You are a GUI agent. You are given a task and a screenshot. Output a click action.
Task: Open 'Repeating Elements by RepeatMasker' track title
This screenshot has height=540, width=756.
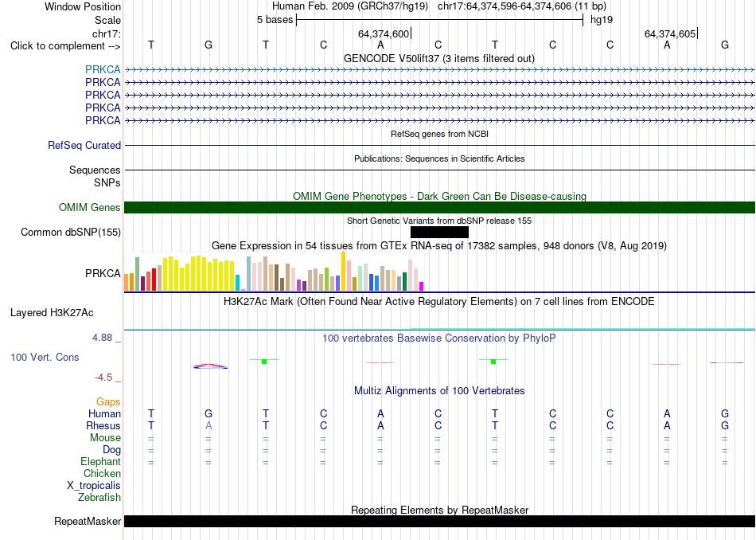(x=439, y=510)
